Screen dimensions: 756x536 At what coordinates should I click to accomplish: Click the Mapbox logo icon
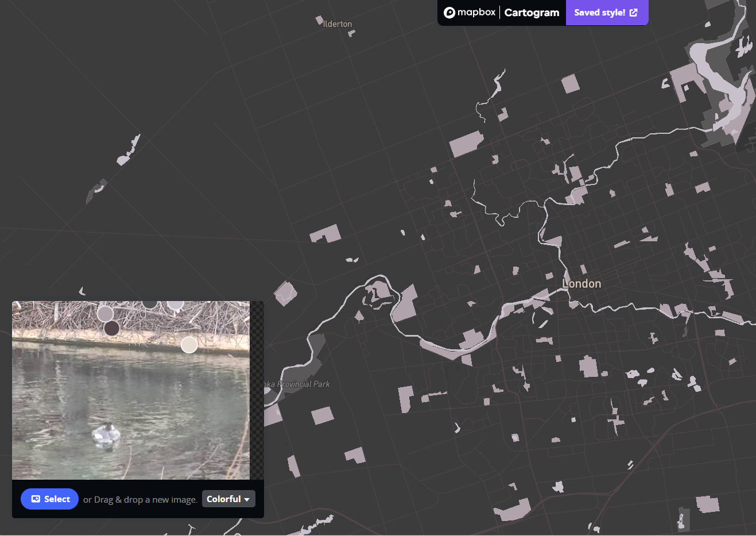coord(449,12)
